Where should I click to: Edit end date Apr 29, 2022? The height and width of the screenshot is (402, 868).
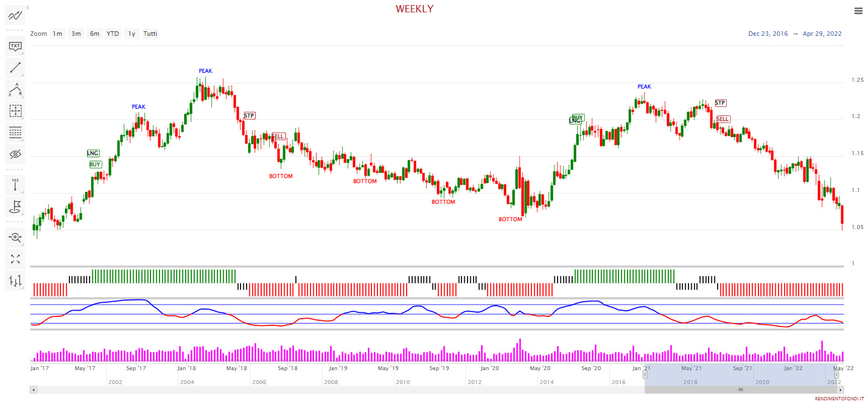point(822,34)
